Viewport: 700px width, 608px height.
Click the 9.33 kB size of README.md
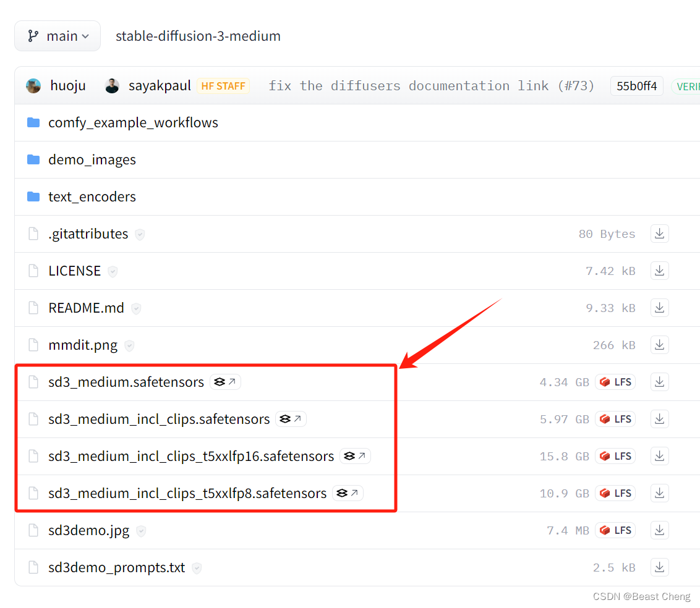(610, 308)
